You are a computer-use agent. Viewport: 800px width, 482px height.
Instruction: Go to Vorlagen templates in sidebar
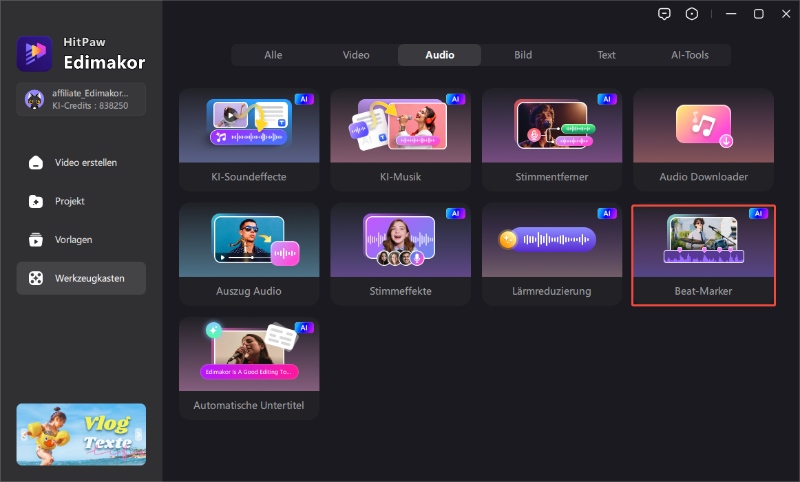(x=81, y=240)
